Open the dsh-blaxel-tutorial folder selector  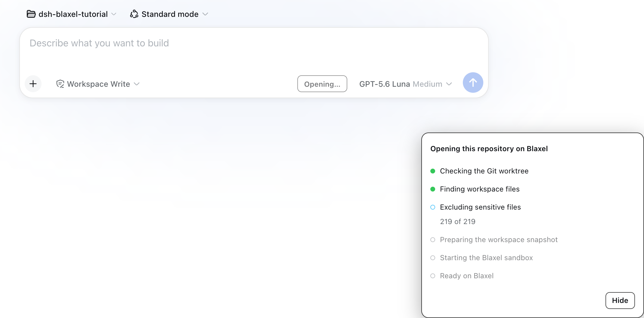tap(71, 14)
